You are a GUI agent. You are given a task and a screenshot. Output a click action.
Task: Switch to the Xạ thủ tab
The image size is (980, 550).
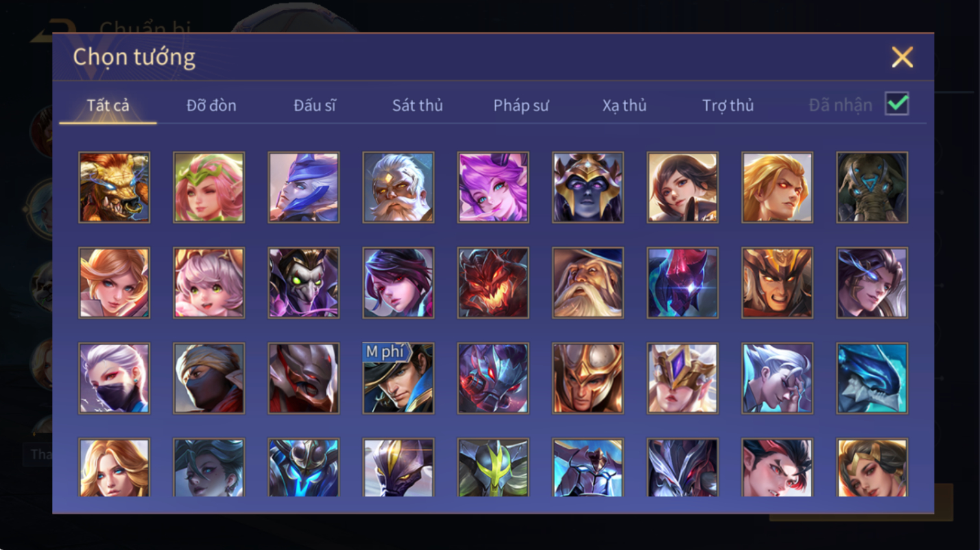625,105
